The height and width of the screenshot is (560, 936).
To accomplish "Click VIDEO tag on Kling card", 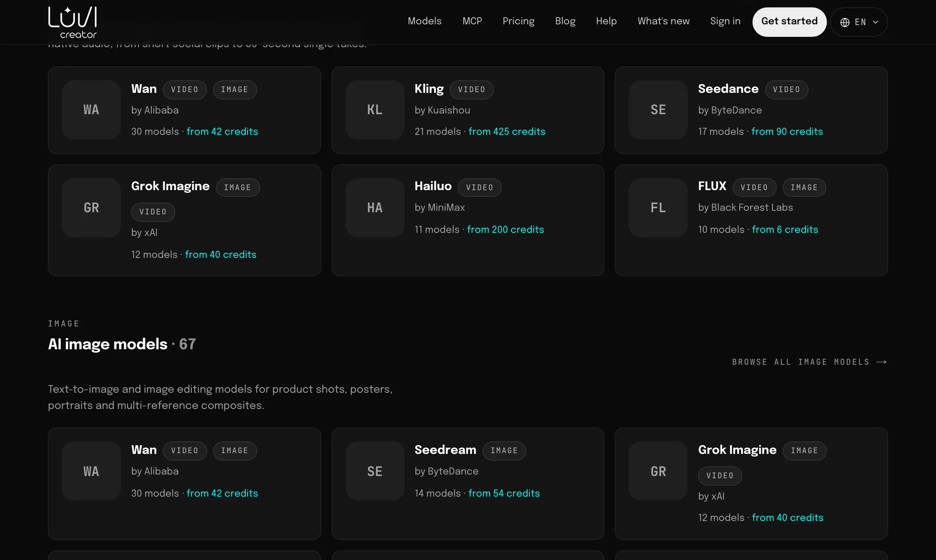I will 471,90.
